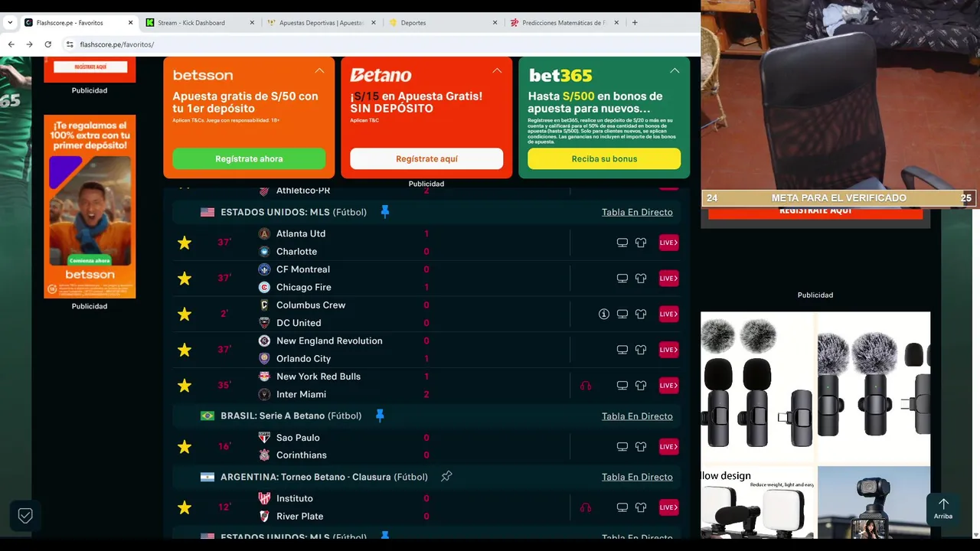
Task: Open Tabla En Directo for Argentina Clausura
Action: pos(637,477)
